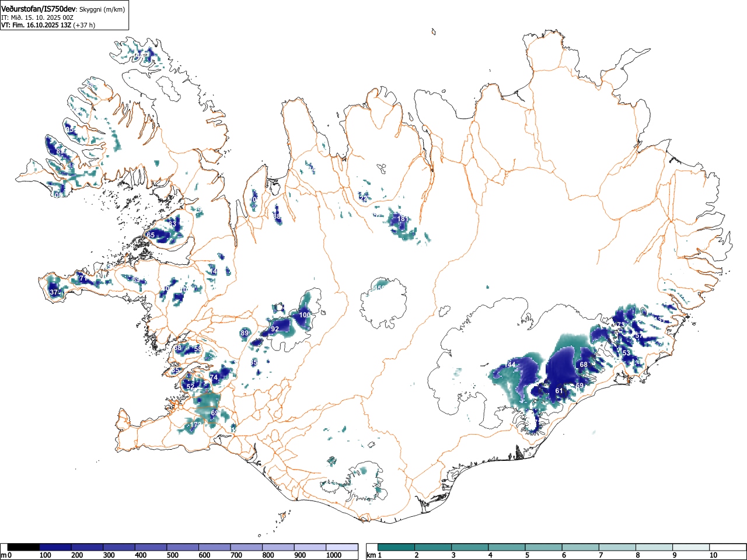Click the '52' value on the map

tap(190, 387)
